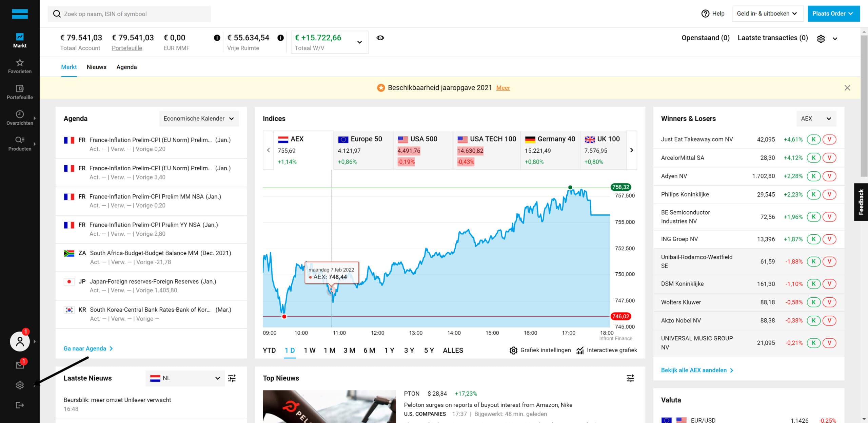Switch to Nieuws tab
Viewport: 868px width, 423px height.
[x=97, y=67]
